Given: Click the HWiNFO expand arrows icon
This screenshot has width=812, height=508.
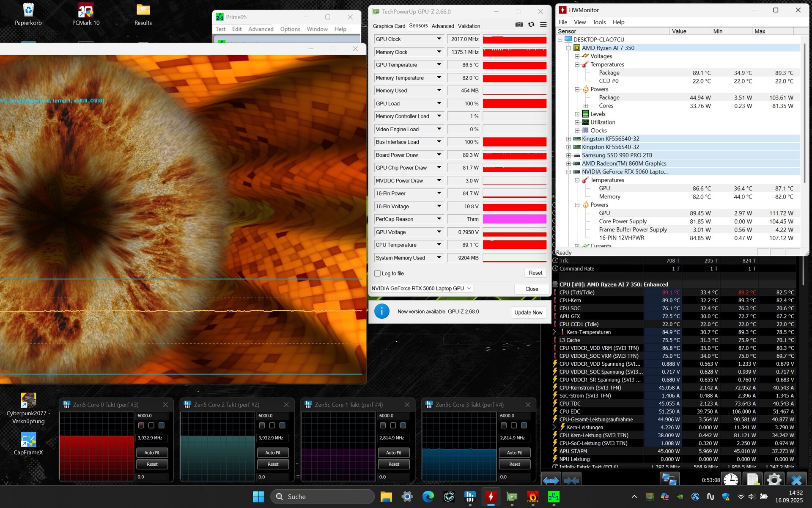Looking at the screenshot, I should 551,480.
